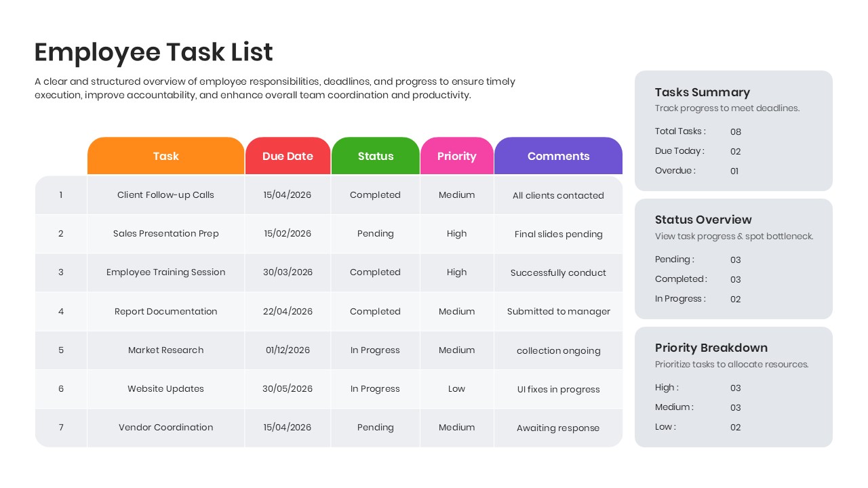Image resolution: width=868 pixels, height=488 pixels.
Task: Select the pink "Priority" column header
Action: point(456,156)
